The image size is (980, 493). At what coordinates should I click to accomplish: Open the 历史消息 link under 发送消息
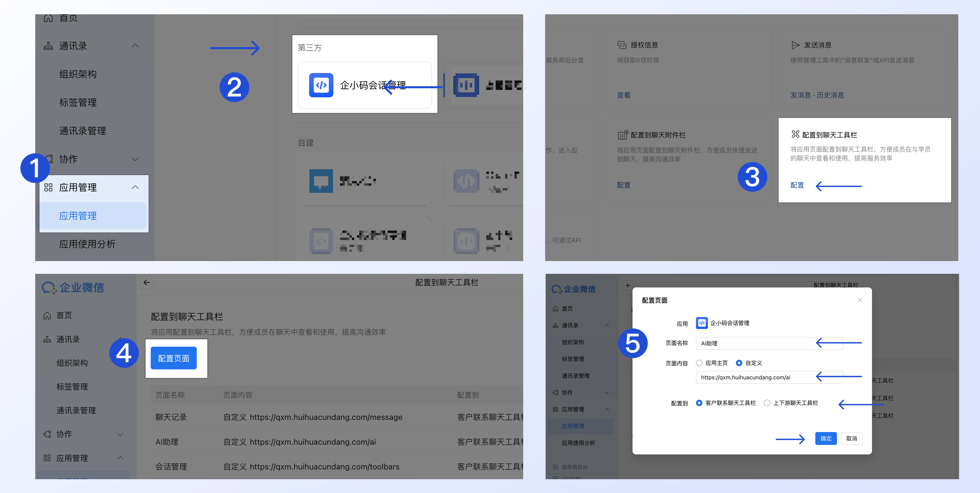830,95
